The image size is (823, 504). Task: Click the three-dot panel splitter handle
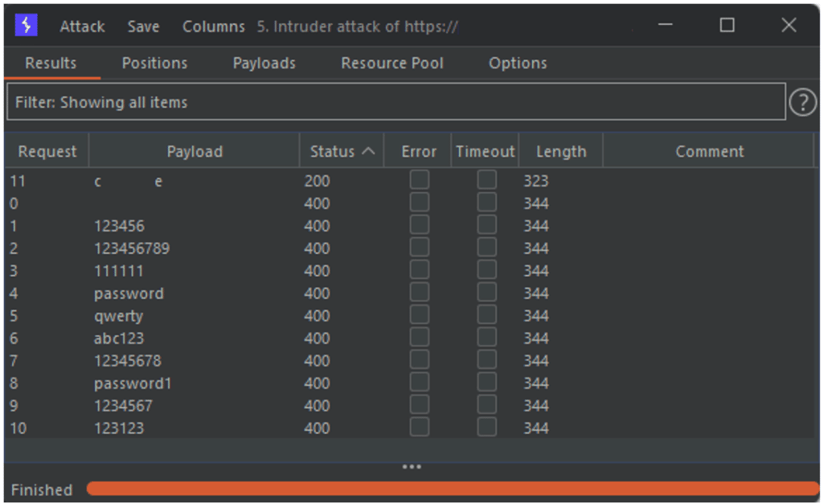[x=411, y=466]
